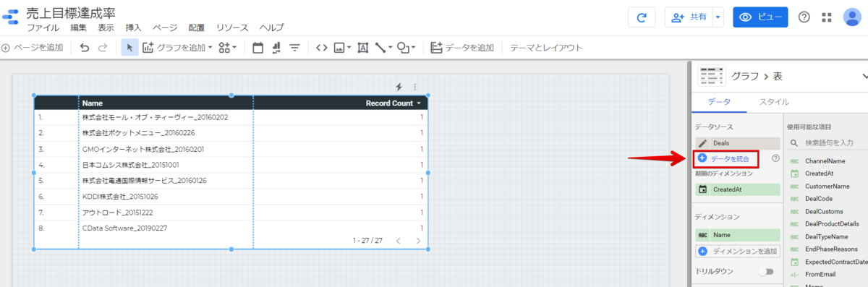The height and width of the screenshot is (287, 868).
Task: Click row KDDI株式会社_20151026
Action: point(231,197)
